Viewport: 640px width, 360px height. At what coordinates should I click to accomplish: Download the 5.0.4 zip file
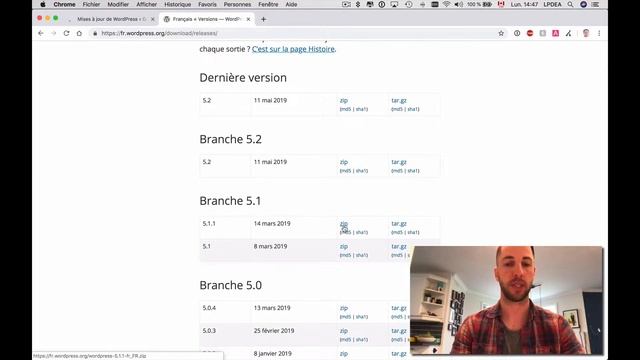point(344,308)
